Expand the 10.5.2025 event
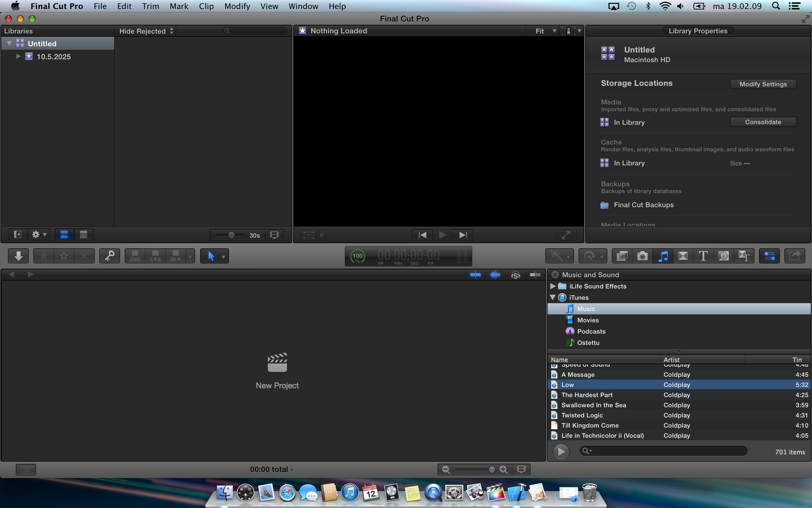 point(18,56)
